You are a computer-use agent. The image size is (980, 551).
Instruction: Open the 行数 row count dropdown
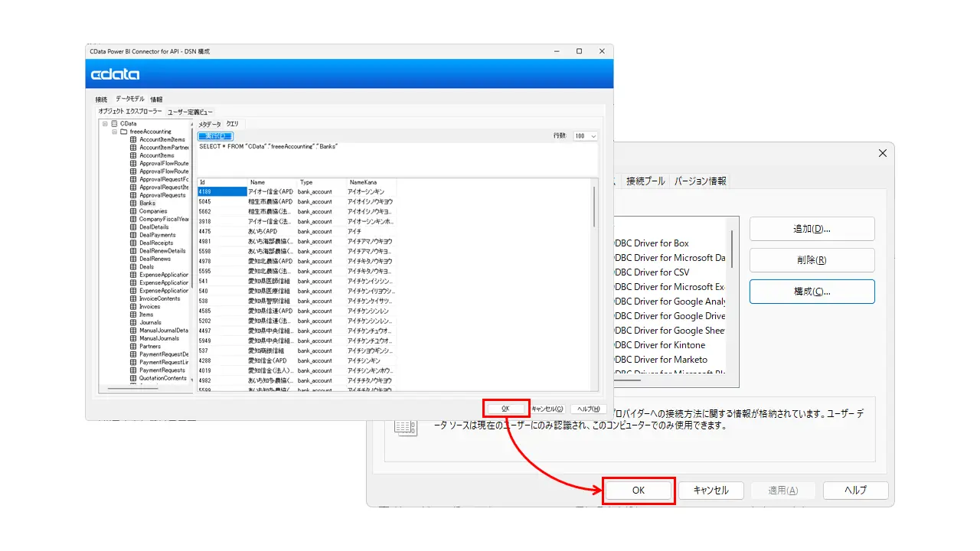tap(586, 136)
